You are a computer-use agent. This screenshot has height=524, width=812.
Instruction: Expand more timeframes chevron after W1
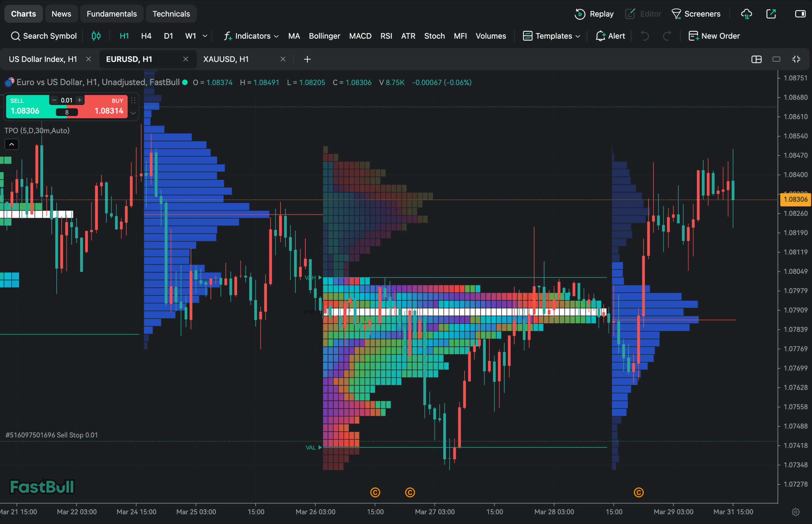[205, 36]
